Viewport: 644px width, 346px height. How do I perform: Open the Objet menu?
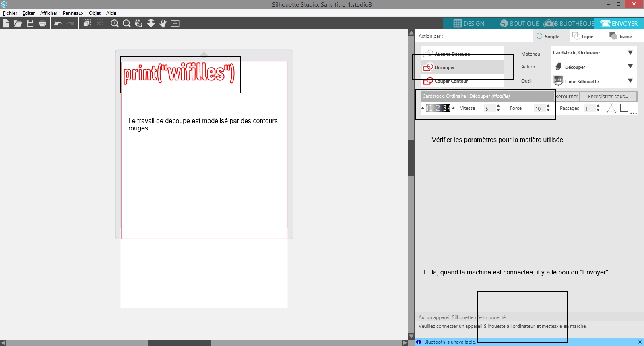pyautogui.click(x=95, y=13)
